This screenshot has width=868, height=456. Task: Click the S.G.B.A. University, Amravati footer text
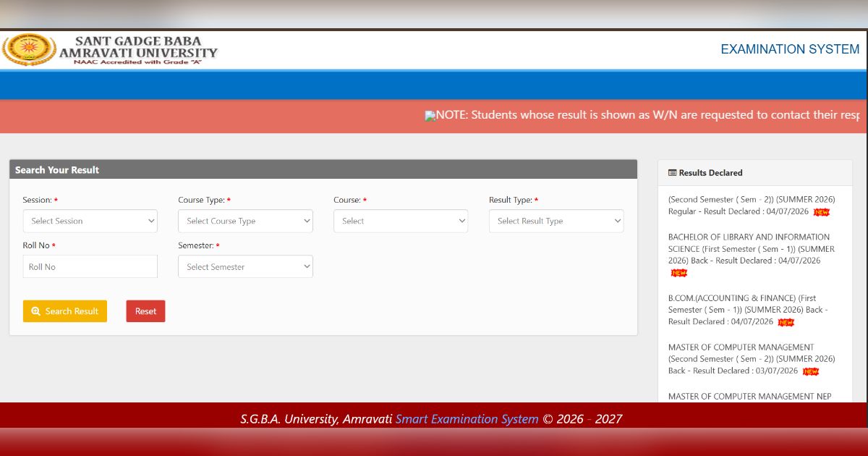pos(316,419)
